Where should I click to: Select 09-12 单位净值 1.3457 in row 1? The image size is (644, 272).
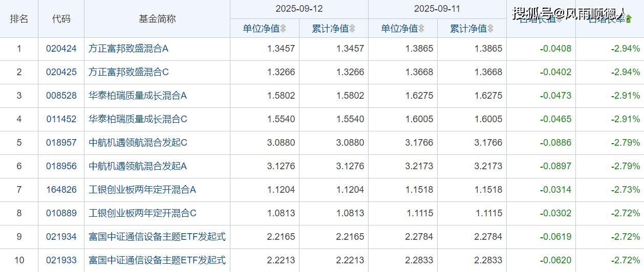[281, 49]
